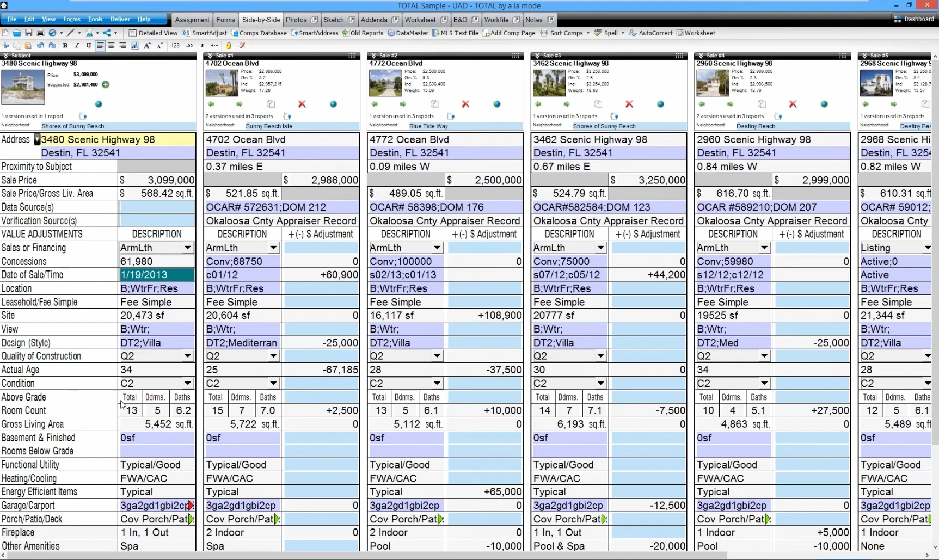Expand Sale #1 Quality of Construction dropdown
The width and height of the screenshot is (939, 560).
point(273,356)
